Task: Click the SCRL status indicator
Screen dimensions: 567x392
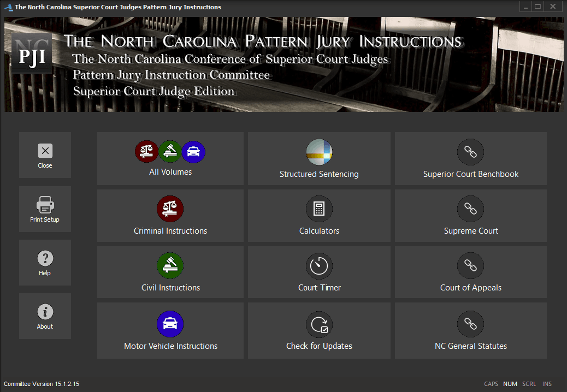Action: 529,384
